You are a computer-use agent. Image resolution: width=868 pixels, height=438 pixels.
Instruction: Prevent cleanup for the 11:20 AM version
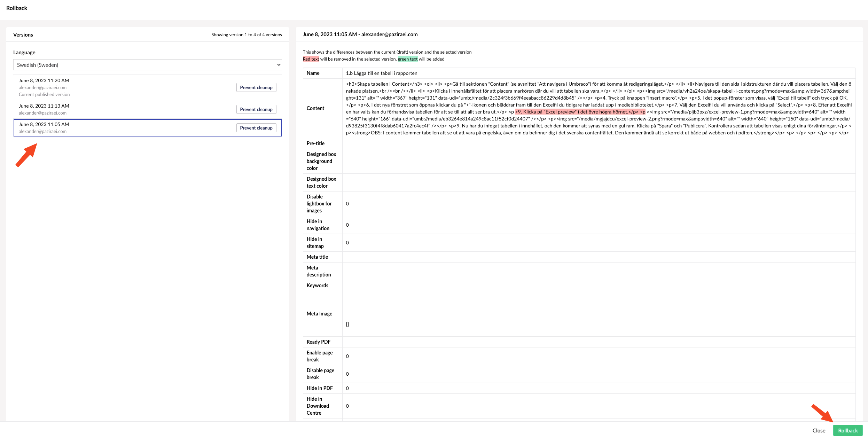click(x=256, y=87)
